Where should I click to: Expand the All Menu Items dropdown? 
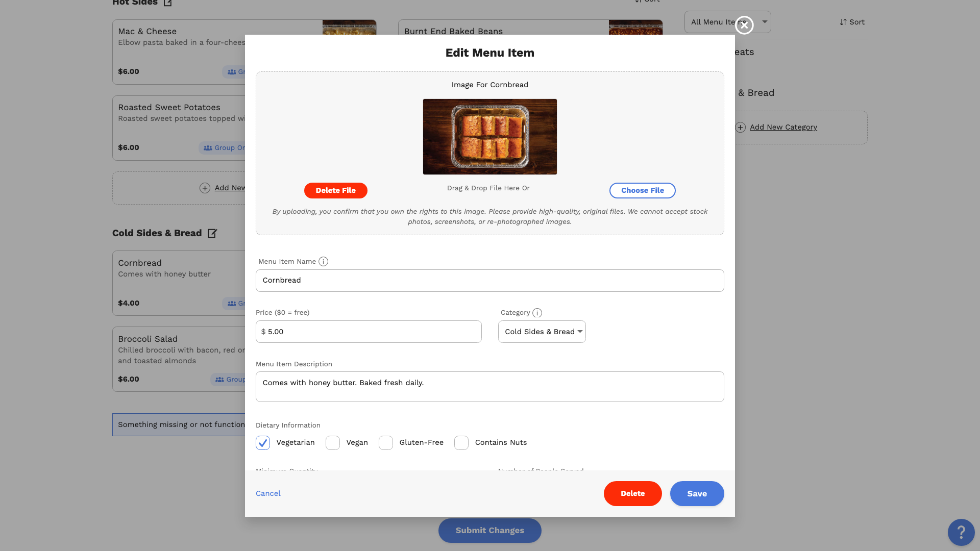pyautogui.click(x=727, y=22)
